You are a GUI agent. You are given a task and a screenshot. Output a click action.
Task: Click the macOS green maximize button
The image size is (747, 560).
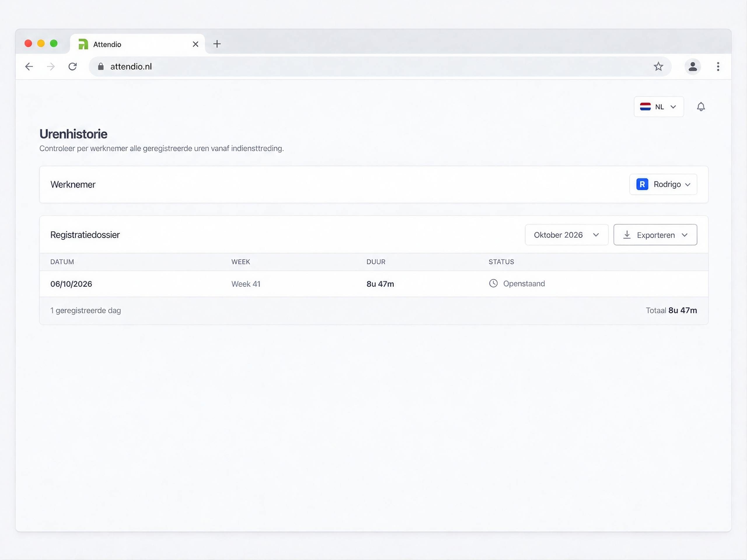54,43
